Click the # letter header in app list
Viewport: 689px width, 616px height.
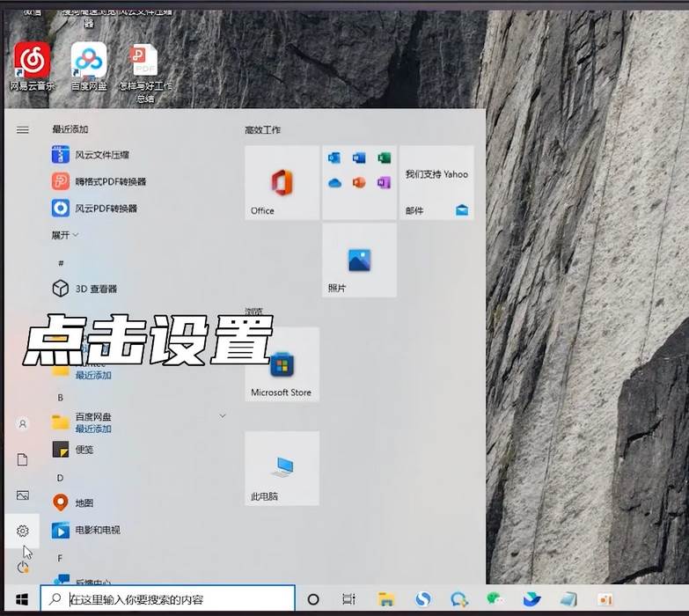pyautogui.click(x=61, y=263)
